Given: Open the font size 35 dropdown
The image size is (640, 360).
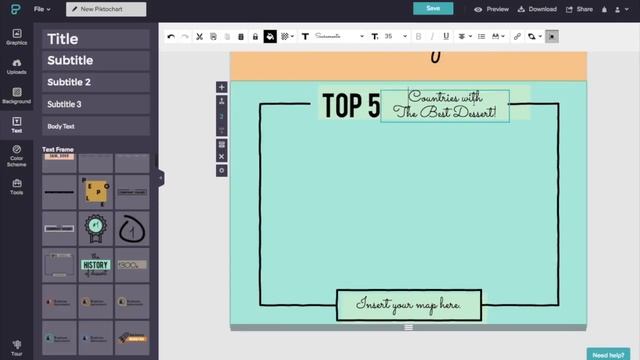Looking at the screenshot, I should coord(396,37).
